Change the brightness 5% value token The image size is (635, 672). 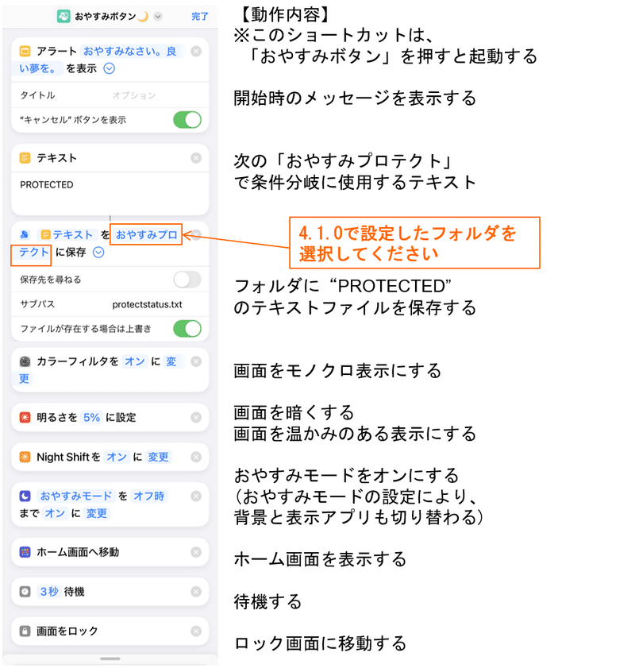91,418
